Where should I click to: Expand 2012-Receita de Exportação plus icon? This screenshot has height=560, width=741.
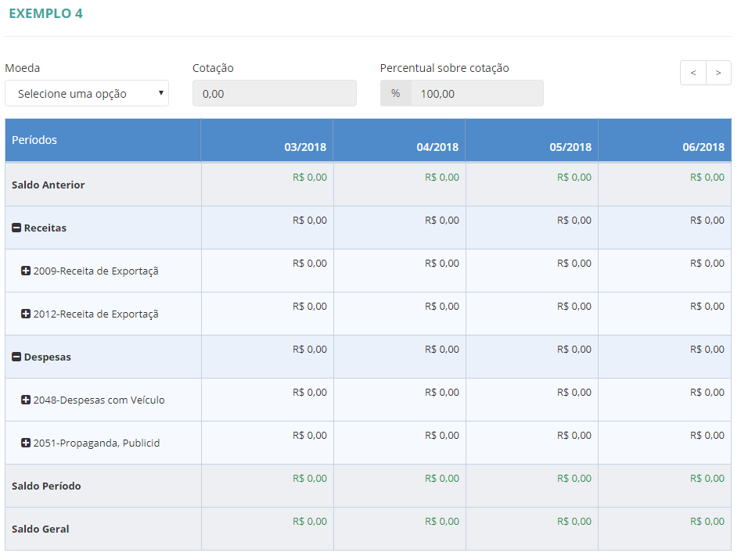[x=26, y=314]
